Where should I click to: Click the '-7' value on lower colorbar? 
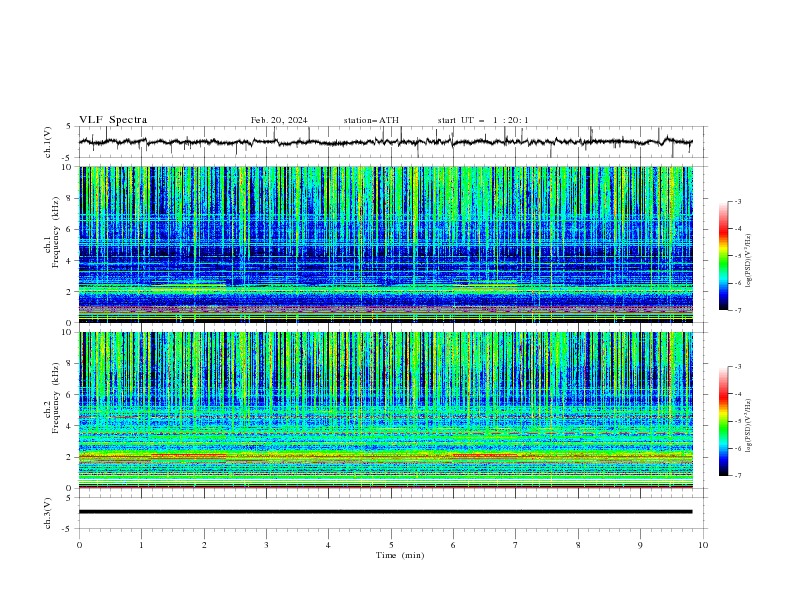pos(737,476)
